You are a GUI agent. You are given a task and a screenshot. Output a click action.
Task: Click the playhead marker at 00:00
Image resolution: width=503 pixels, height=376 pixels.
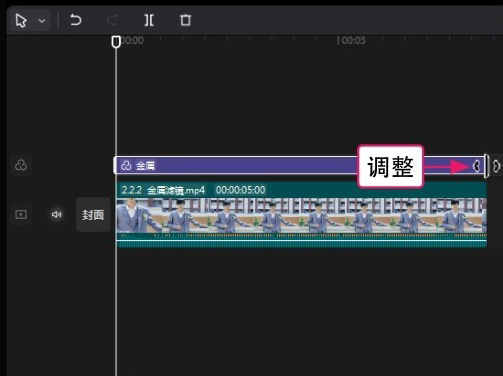116,42
